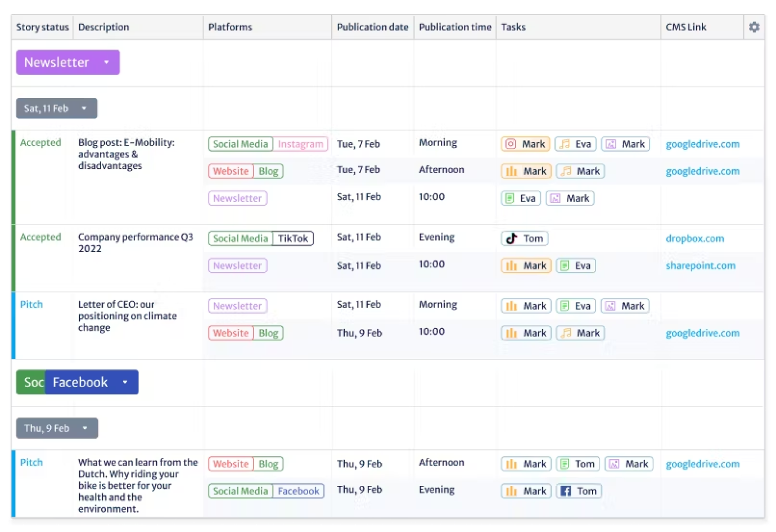
Task: Select the TikTok icon beside Tom
Action: 511,238
